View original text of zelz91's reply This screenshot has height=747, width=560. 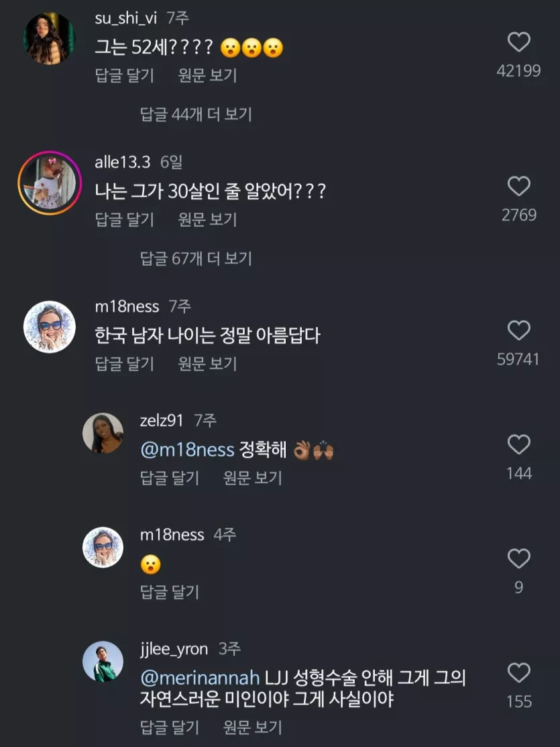click(x=252, y=478)
